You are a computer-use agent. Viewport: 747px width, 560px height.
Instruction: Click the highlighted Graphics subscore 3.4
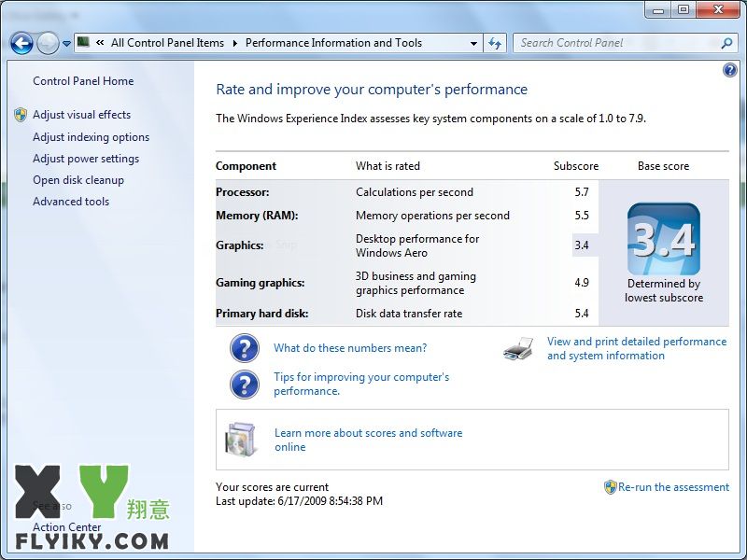(582, 245)
